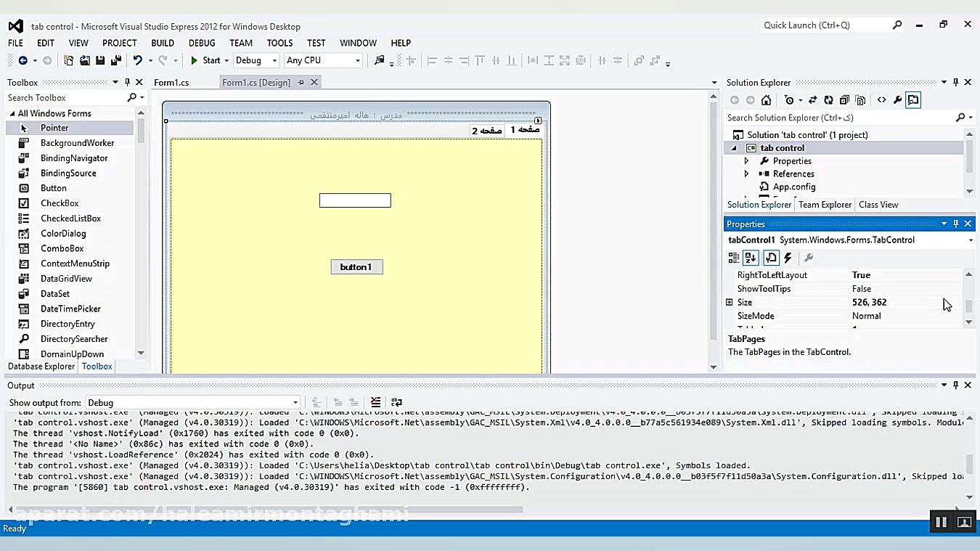
Task: Open the Show output from dropdown
Action: [192, 403]
